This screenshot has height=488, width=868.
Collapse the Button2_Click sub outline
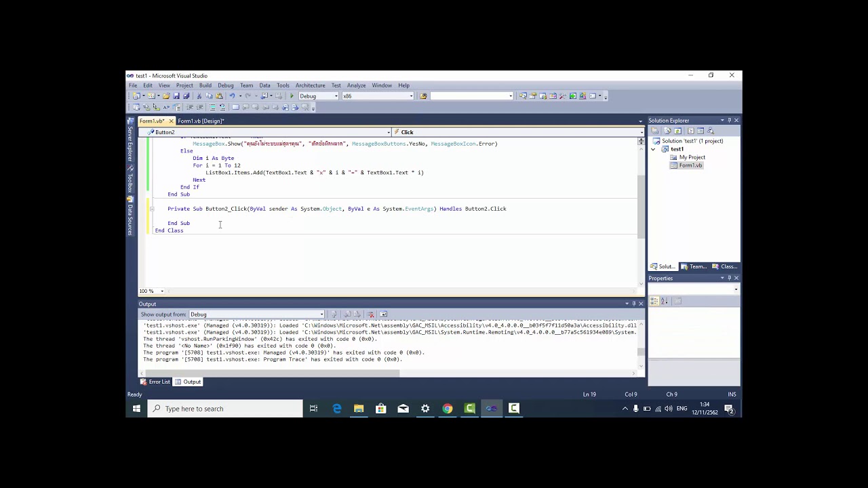pyautogui.click(x=152, y=209)
